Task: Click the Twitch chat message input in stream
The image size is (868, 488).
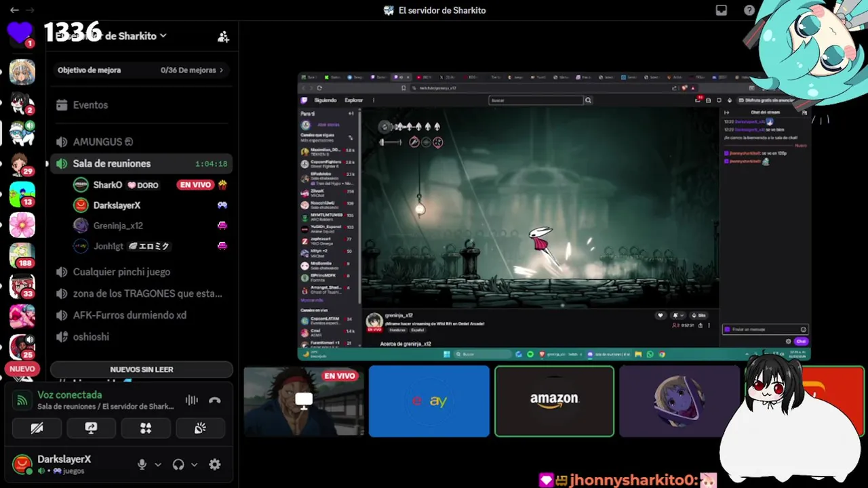Action: point(765,329)
